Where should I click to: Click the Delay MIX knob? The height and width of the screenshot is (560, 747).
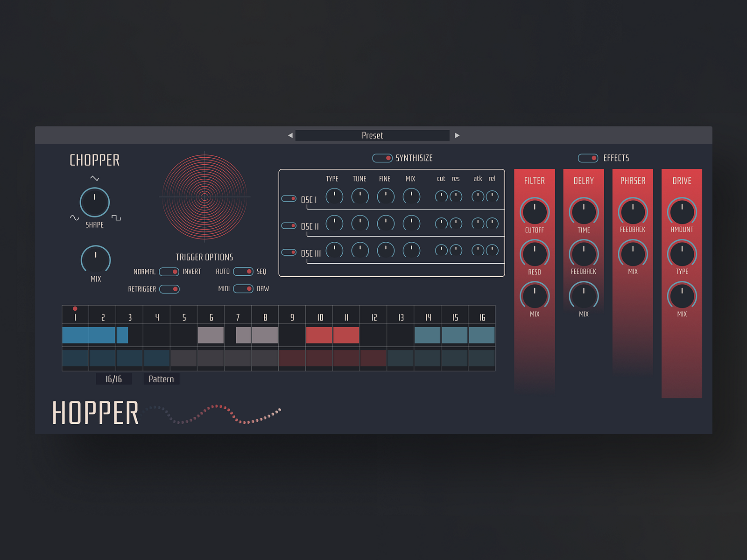click(584, 296)
